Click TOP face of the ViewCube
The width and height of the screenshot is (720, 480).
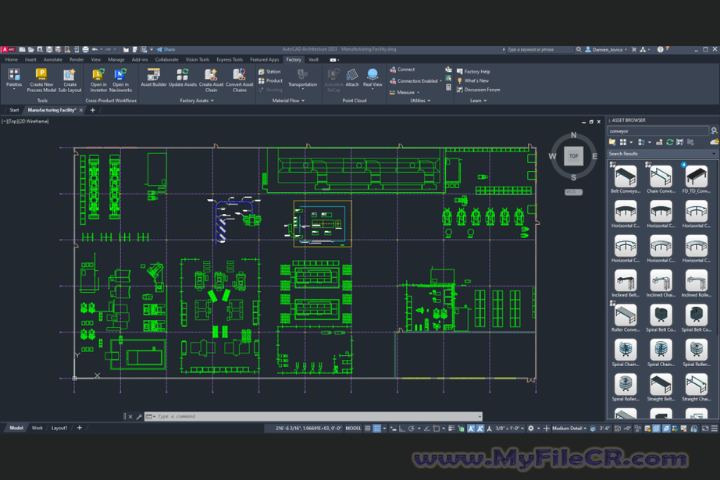coord(574,156)
